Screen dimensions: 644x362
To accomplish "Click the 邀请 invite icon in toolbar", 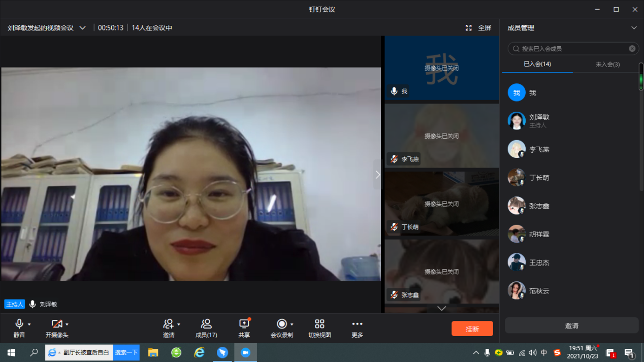I will click(168, 324).
